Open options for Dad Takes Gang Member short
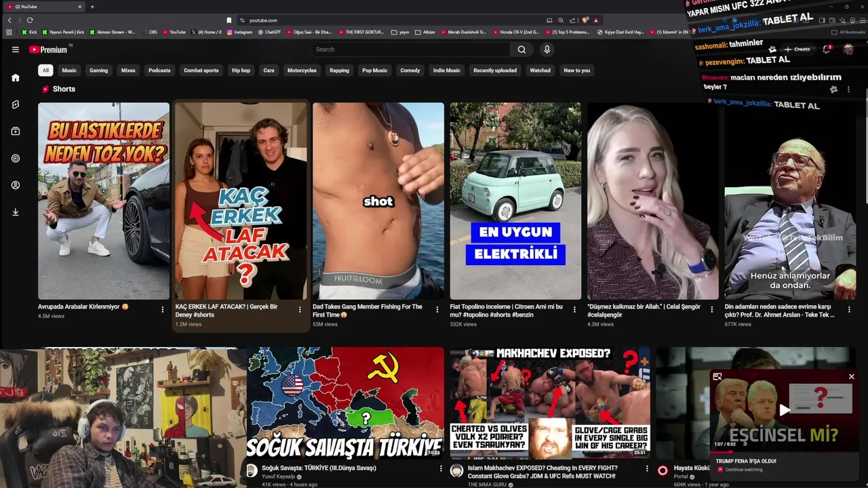 point(437,310)
